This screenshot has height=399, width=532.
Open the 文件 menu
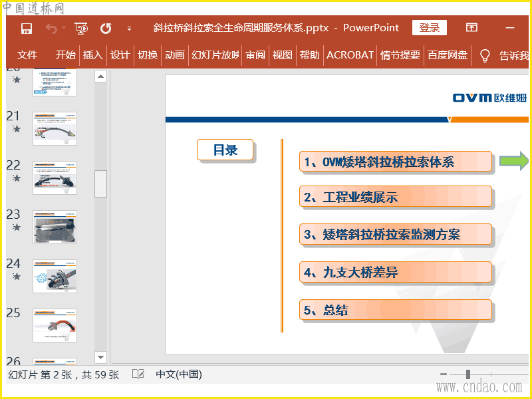(27, 55)
